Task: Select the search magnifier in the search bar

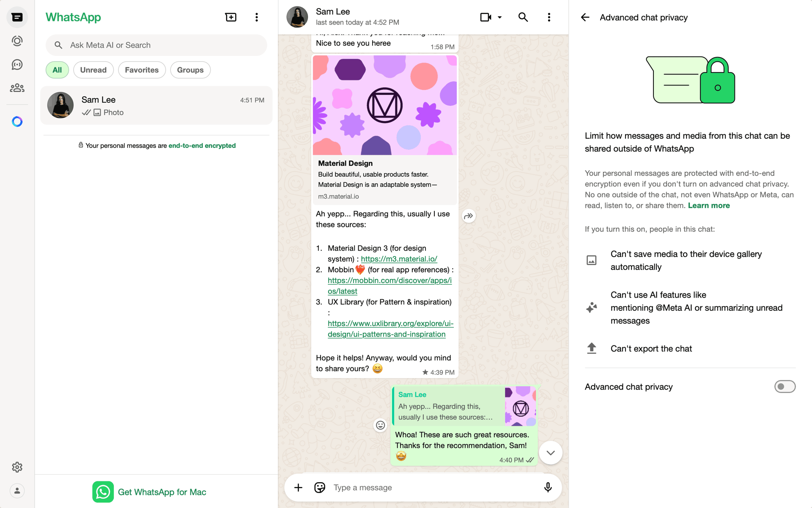Action: (x=58, y=45)
